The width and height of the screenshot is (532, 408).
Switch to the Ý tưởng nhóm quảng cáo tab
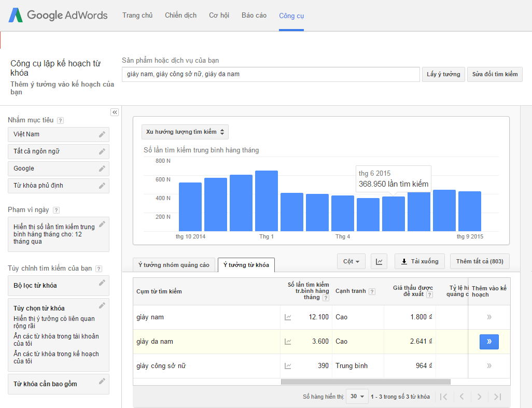coord(174,264)
